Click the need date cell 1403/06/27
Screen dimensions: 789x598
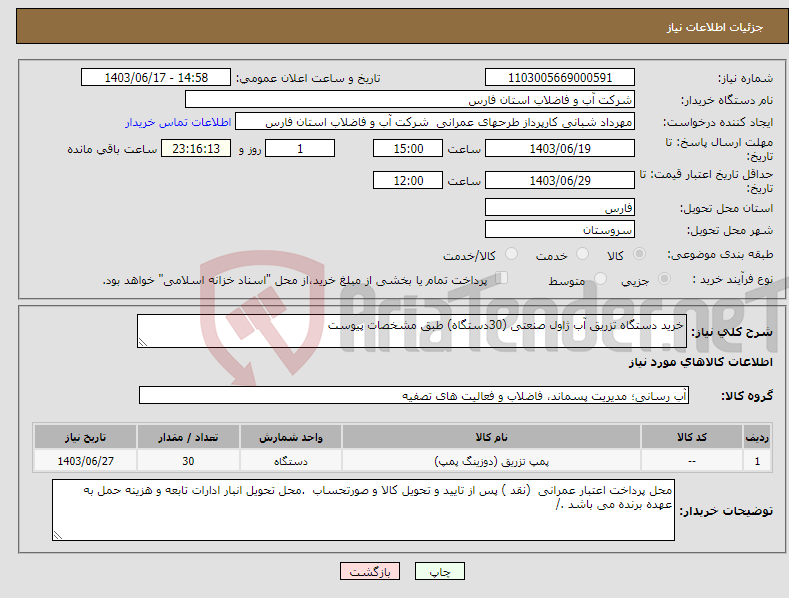86,461
